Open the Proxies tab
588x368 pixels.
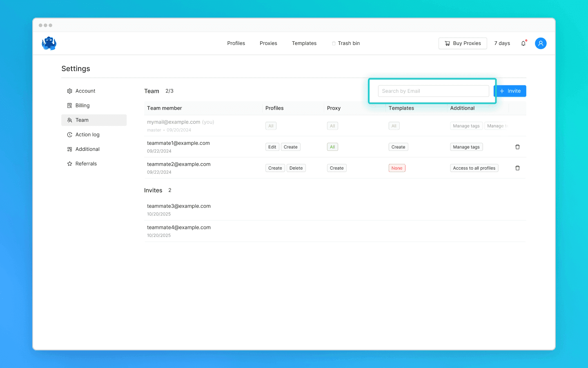click(x=268, y=43)
